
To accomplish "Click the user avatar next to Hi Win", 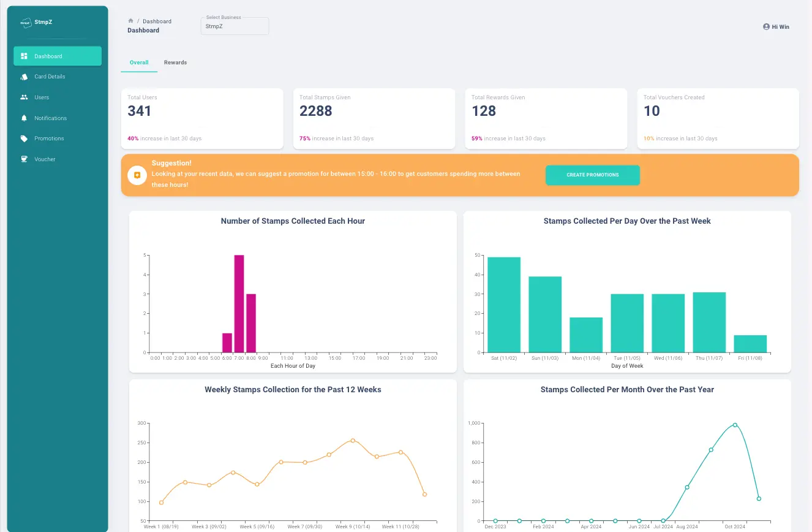I will [x=765, y=26].
